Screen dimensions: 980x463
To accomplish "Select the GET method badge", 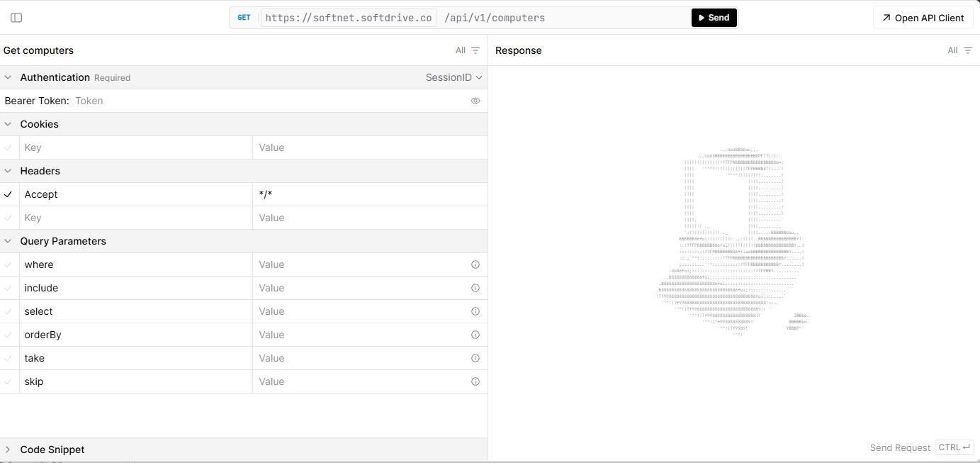I will point(244,18).
